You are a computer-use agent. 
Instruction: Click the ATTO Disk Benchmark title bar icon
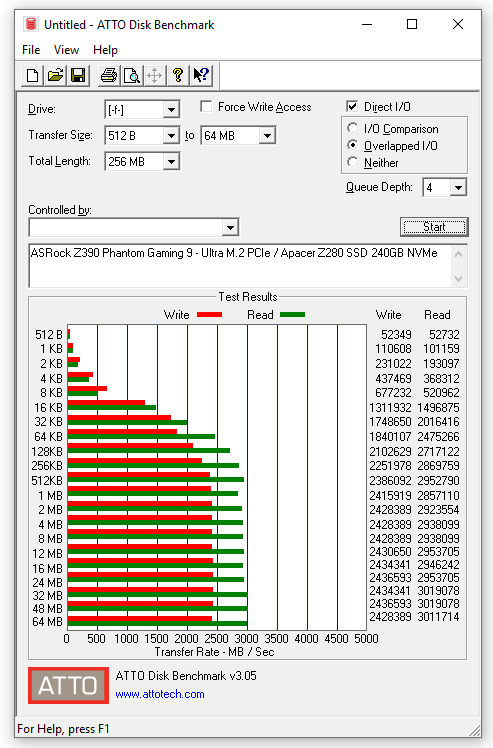pos(31,24)
